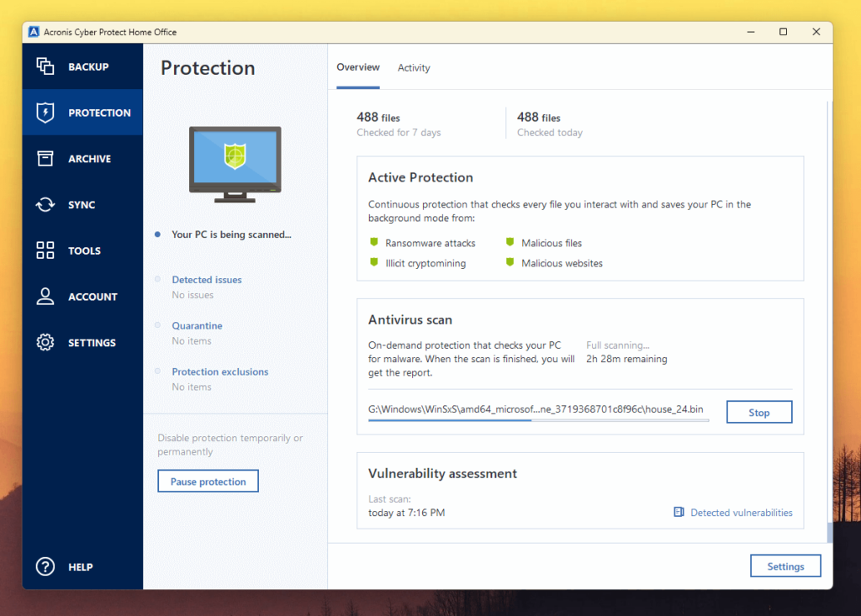The height and width of the screenshot is (616, 861).
Task: Open the Sync section label
Action: pyautogui.click(x=82, y=205)
